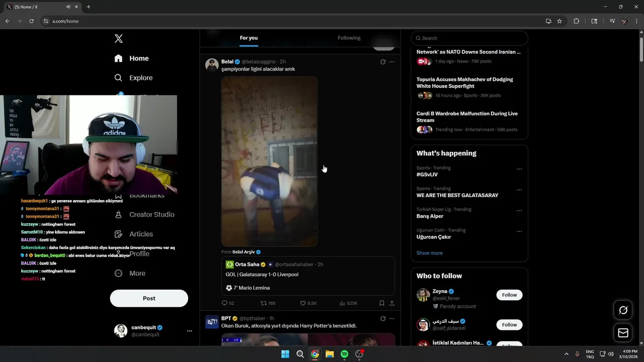Open canbequit account options menu
Viewport: 644px width, 362px height.
(x=190, y=331)
